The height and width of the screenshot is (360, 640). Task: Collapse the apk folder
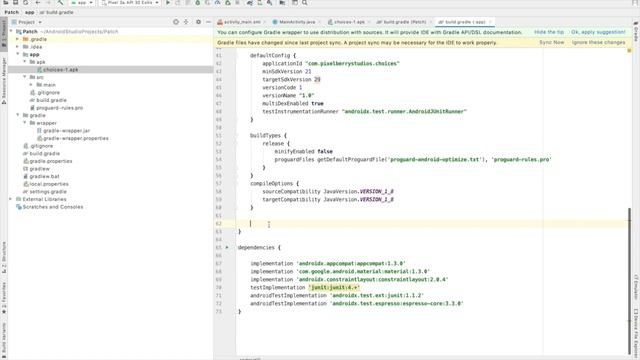click(x=24, y=62)
